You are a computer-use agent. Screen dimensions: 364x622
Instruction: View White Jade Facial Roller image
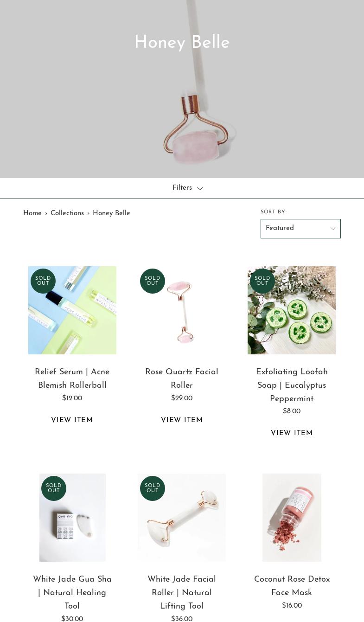pos(182,518)
